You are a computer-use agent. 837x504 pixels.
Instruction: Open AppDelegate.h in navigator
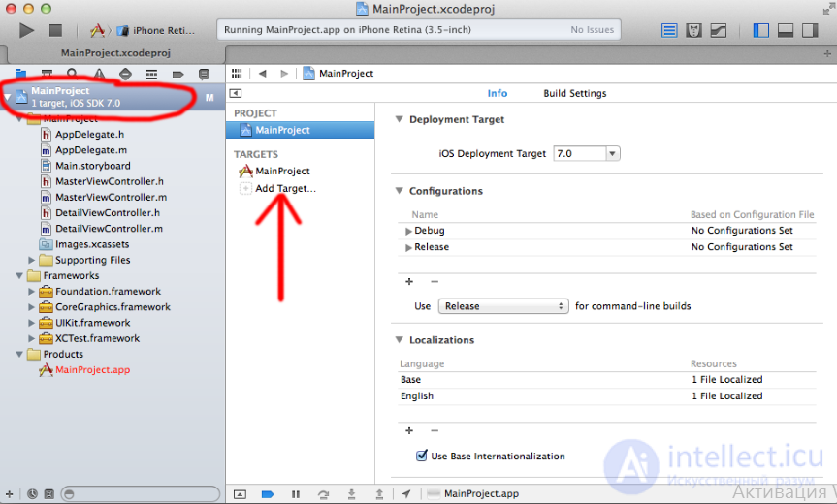(x=89, y=135)
